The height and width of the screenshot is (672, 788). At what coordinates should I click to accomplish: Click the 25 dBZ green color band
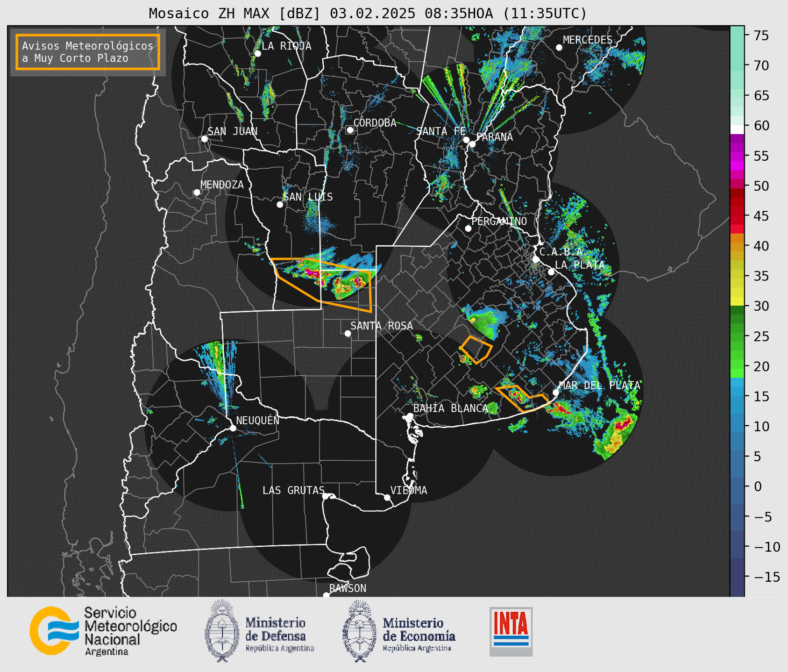coord(737,336)
